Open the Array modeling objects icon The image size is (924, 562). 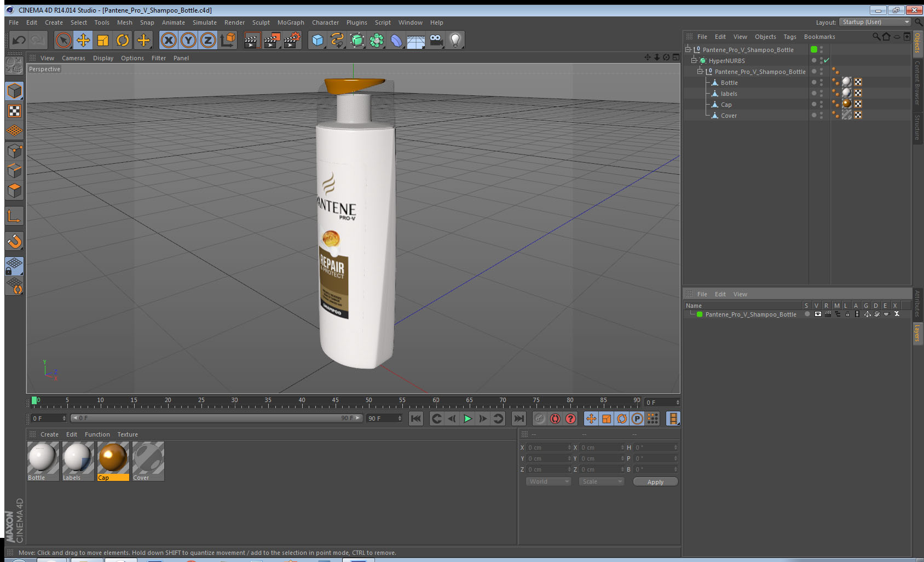pyautogui.click(x=377, y=40)
